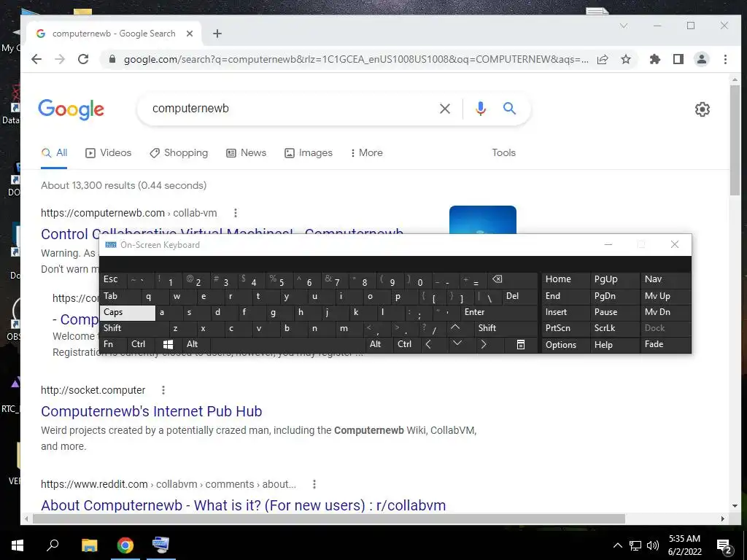Click the Windows logo key on the keyboard
Screen dimensions: 747x560
click(168, 344)
